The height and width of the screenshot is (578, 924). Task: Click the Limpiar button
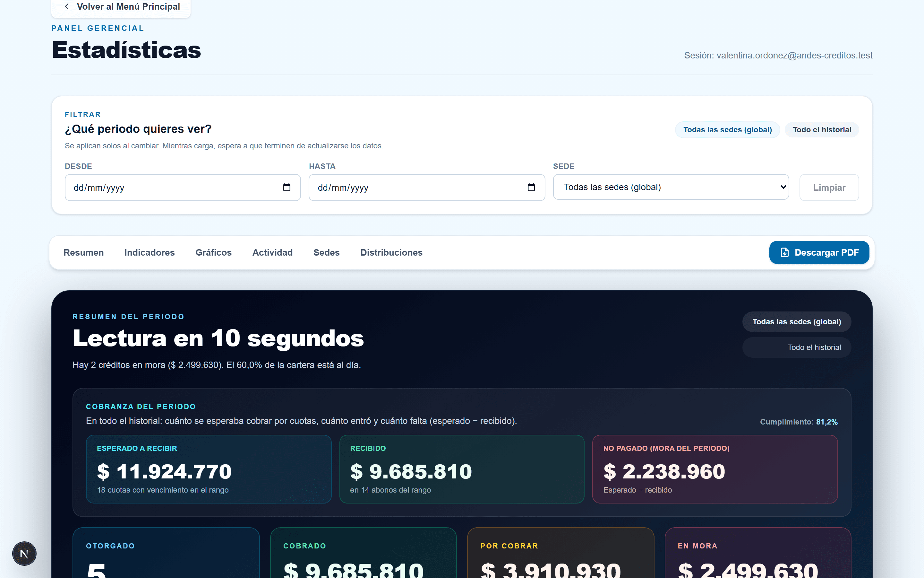[x=829, y=187]
